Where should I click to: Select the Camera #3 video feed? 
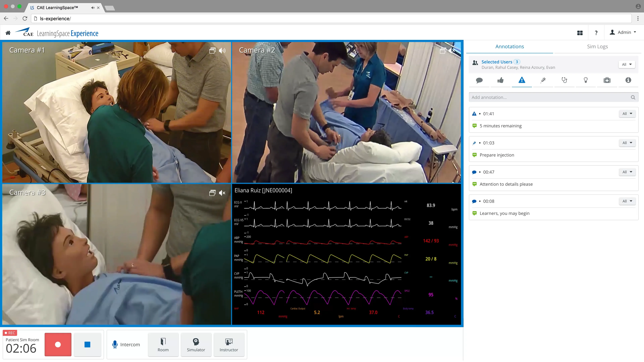[117, 255]
